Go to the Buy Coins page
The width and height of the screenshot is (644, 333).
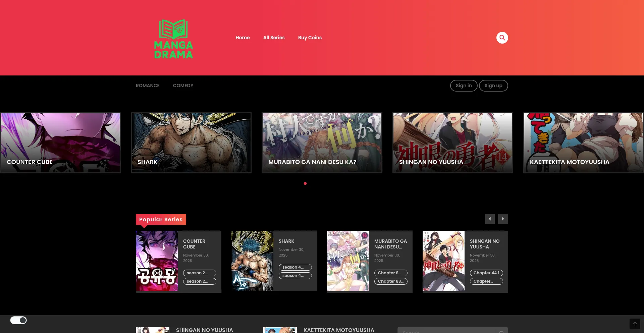coord(310,38)
